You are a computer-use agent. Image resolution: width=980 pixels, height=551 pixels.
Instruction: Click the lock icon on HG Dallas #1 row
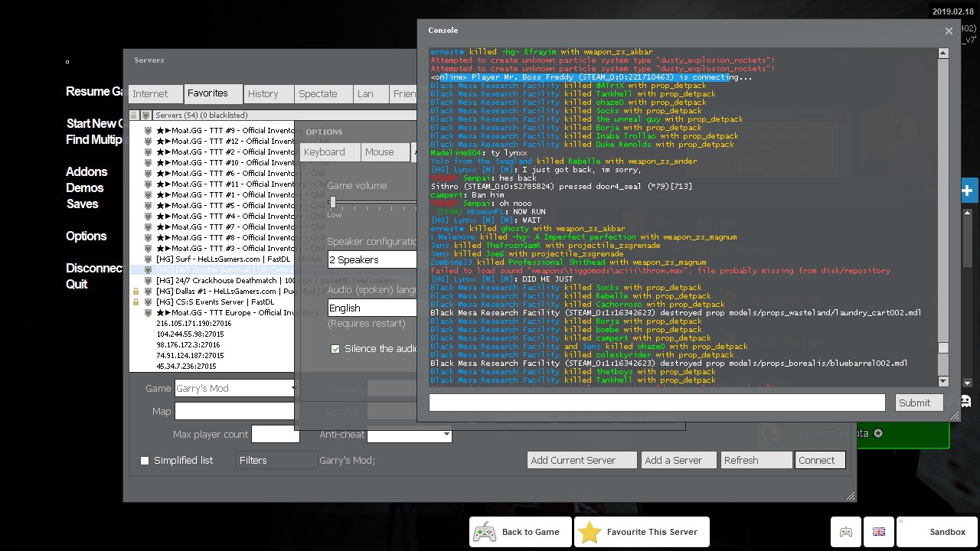(136, 292)
